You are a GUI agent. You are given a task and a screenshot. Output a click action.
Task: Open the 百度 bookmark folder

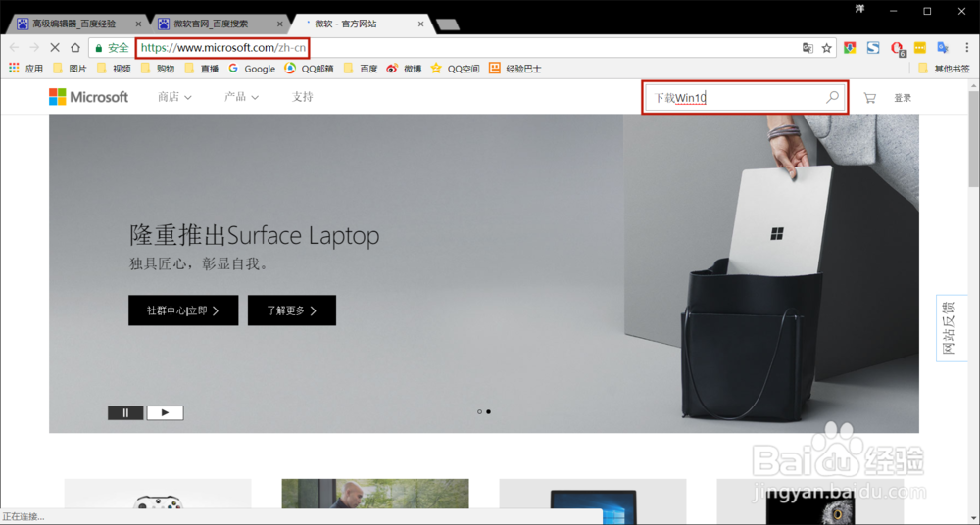[x=360, y=69]
